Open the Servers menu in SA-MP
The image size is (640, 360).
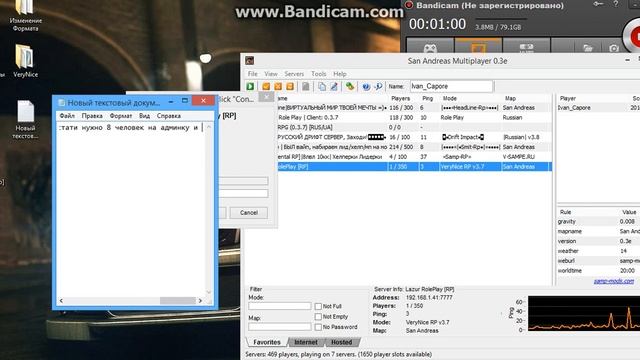point(294,74)
